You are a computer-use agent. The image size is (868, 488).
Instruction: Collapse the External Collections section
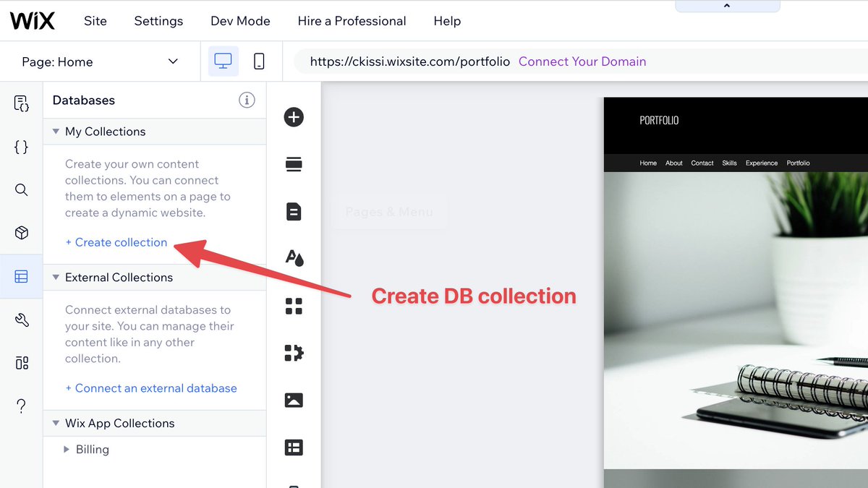click(x=56, y=277)
